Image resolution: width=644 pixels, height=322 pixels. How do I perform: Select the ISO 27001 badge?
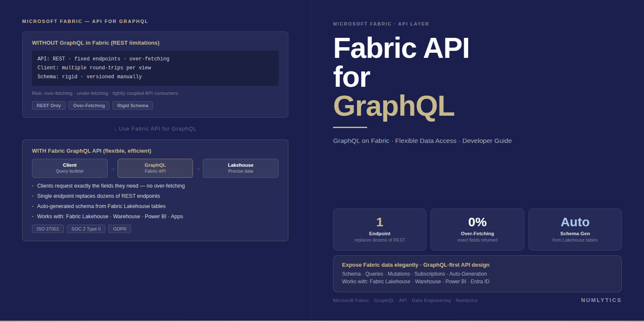[48, 229]
